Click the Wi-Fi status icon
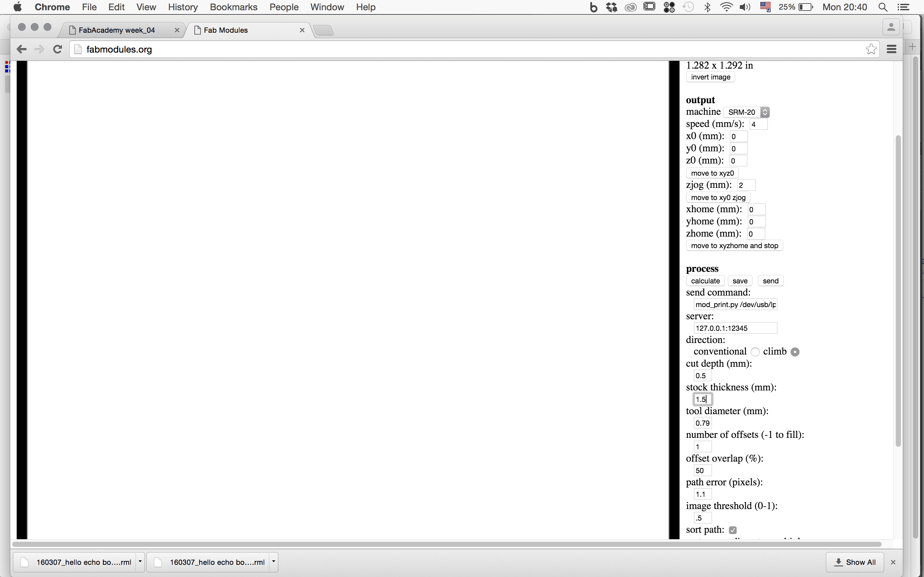Screen dimensions: 924x577 726,7
